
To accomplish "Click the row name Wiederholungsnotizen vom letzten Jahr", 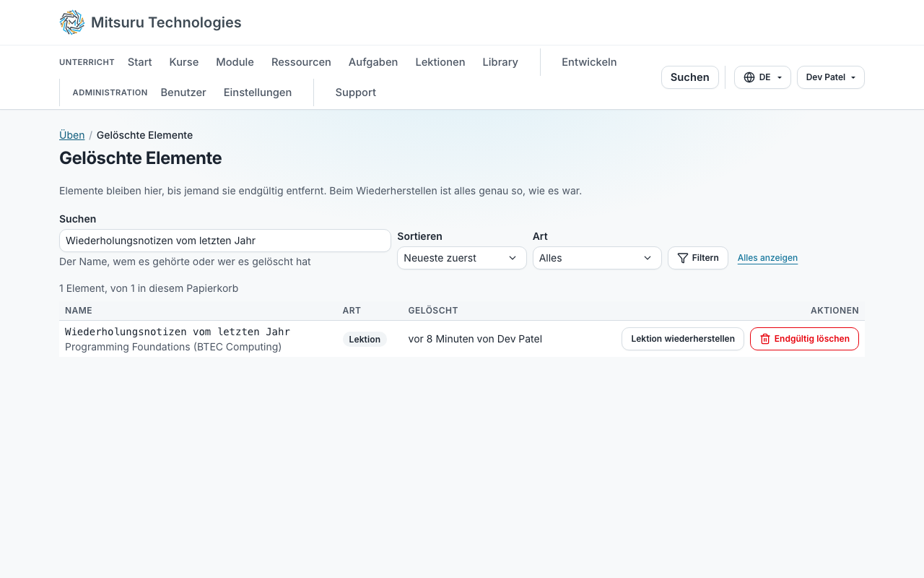I will (x=178, y=332).
